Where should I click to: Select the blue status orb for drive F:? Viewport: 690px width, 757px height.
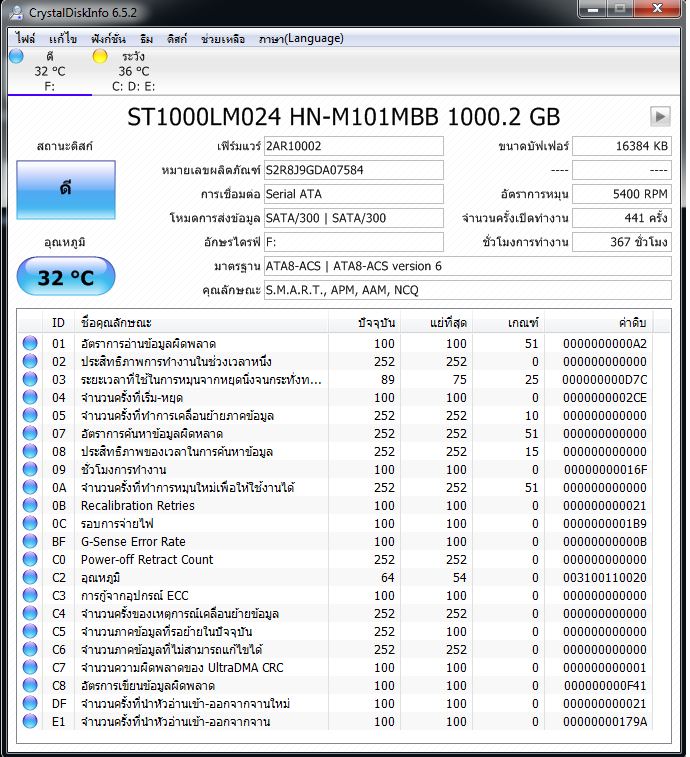[x=16, y=56]
